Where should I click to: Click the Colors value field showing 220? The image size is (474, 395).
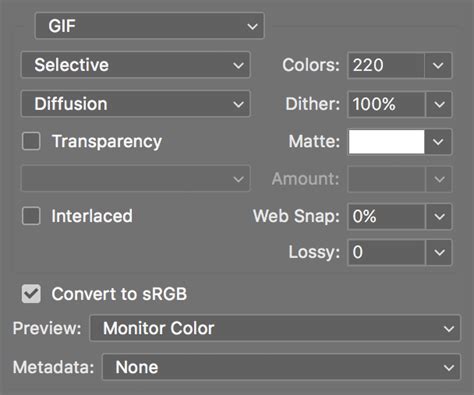click(386, 65)
